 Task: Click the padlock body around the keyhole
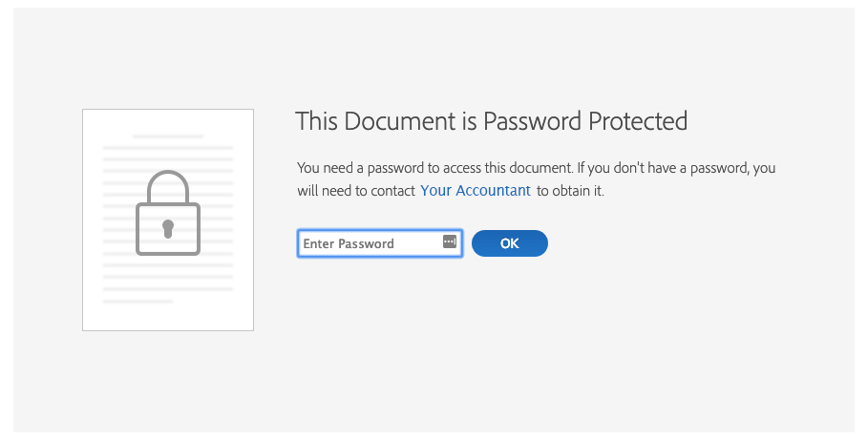coord(168,229)
